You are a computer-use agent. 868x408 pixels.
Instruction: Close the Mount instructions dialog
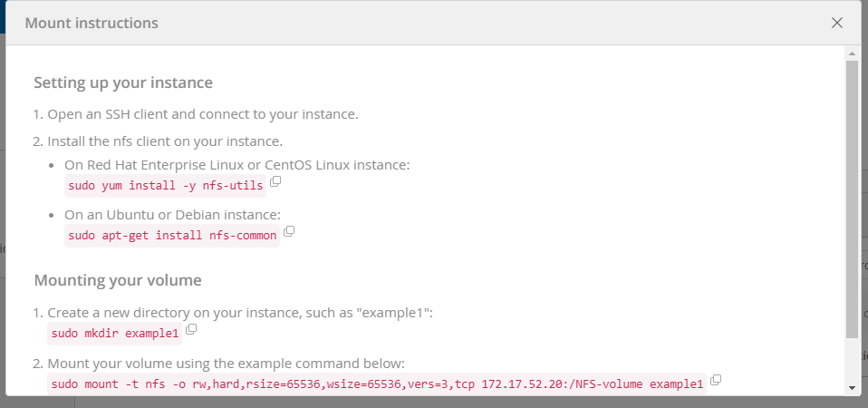click(837, 23)
